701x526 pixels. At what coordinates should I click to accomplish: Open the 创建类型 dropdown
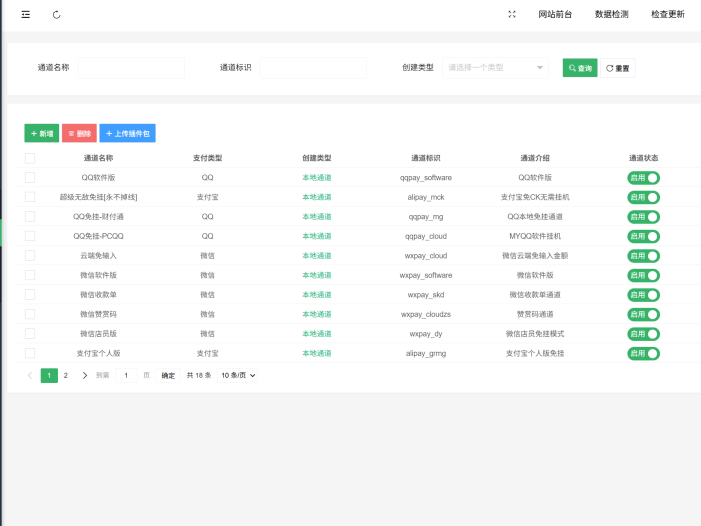pyautogui.click(x=495, y=68)
